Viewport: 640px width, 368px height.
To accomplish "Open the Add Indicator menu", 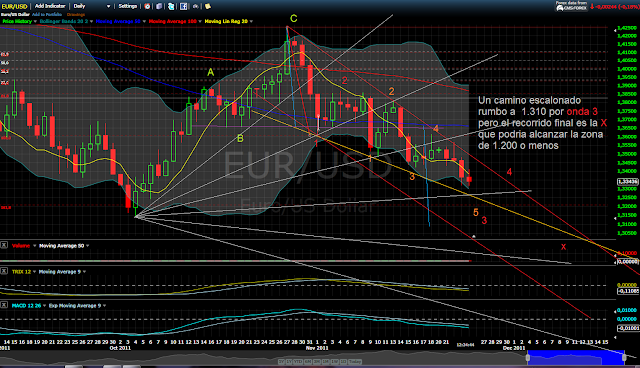I will tap(50, 6).
